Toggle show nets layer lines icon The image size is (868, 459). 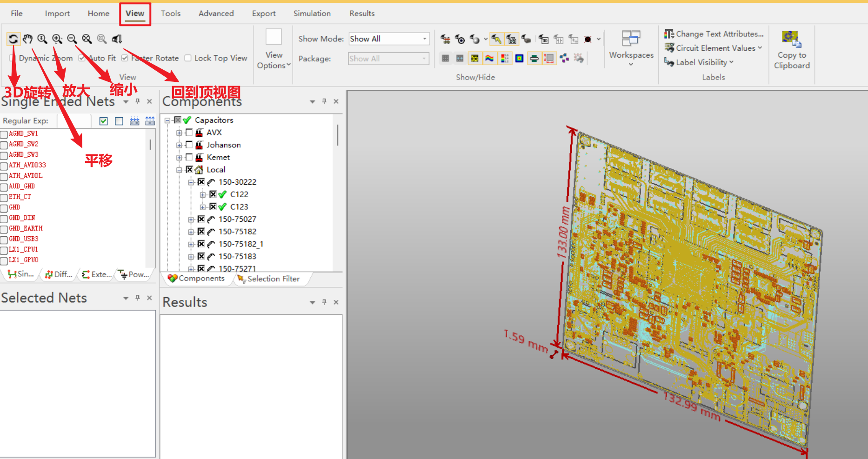click(445, 39)
